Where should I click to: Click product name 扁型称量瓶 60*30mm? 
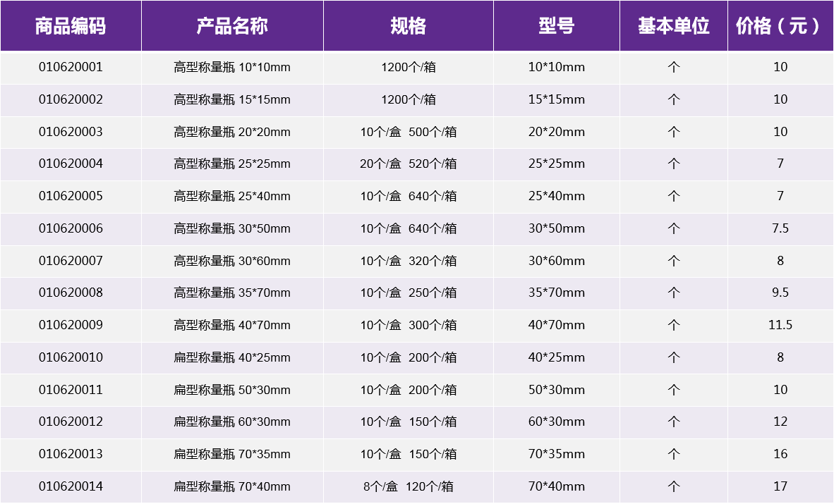pyautogui.click(x=232, y=422)
